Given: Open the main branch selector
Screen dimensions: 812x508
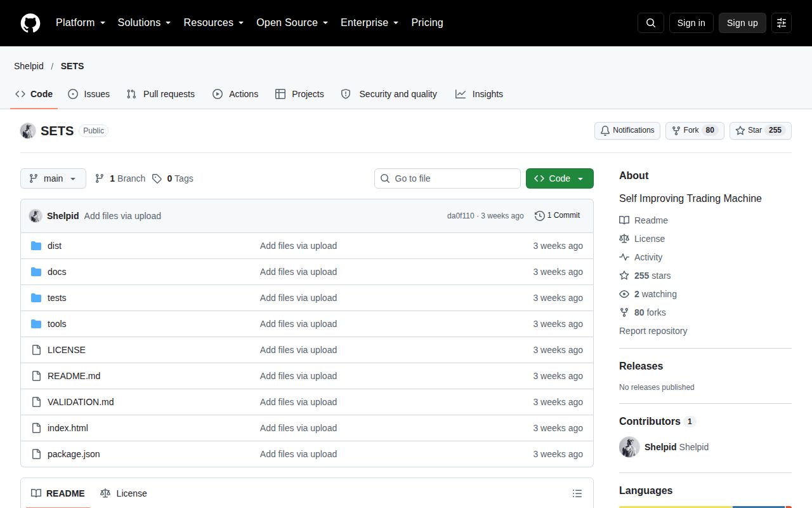Looking at the screenshot, I should tap(53, 178).
